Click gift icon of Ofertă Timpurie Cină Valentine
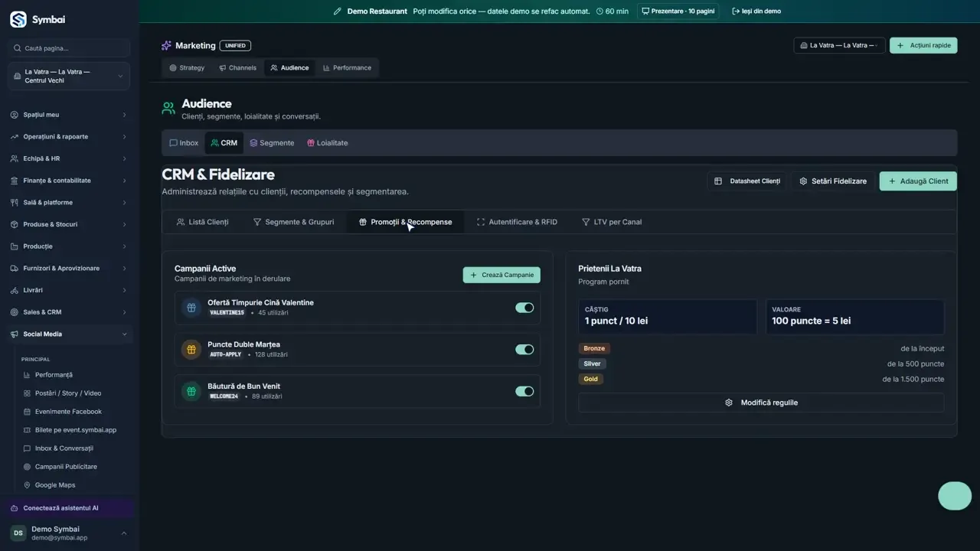Image resolution: width=980 pixels, height=551 pixels. point(191,307)
